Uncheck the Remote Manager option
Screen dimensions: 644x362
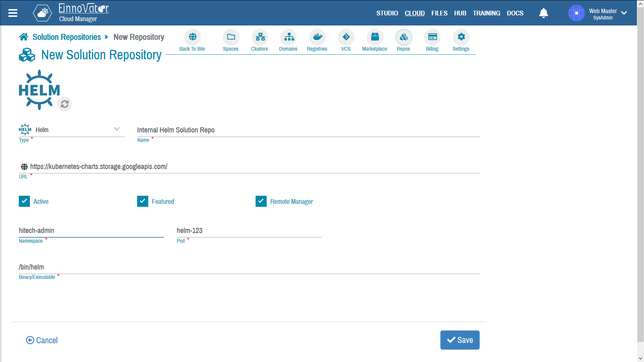click(x=261, y=201)
